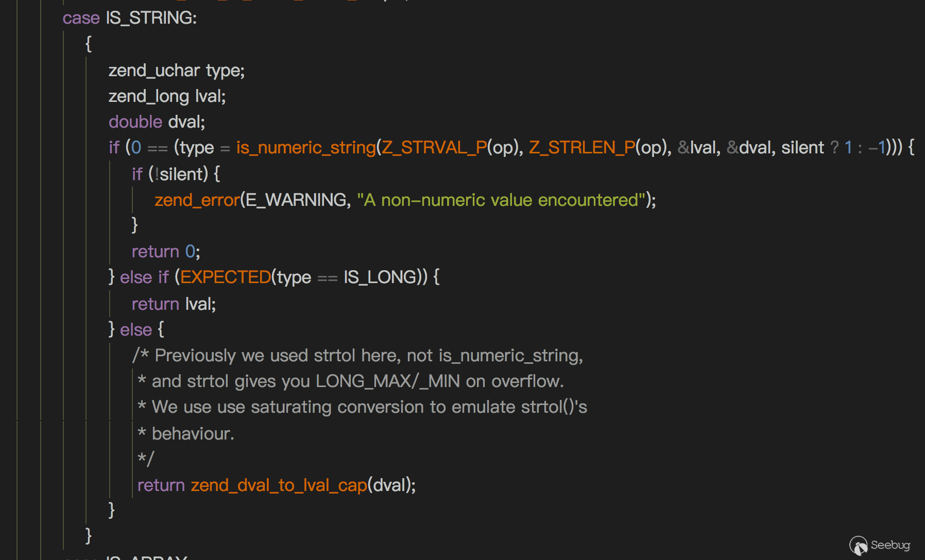Click the Seebug logo icon
925x560 pixels.
[858, 546]
